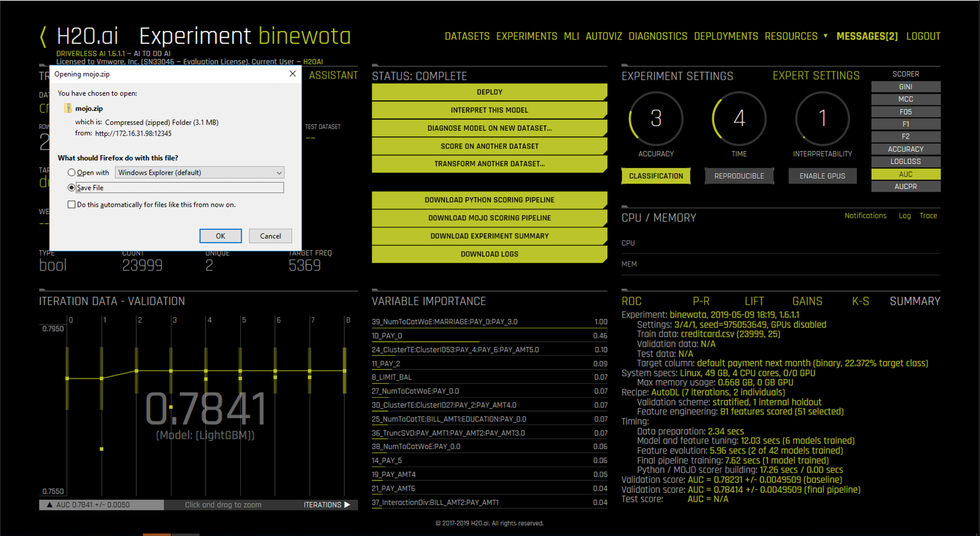Switch to the Notifications tab

coord(866,216)
